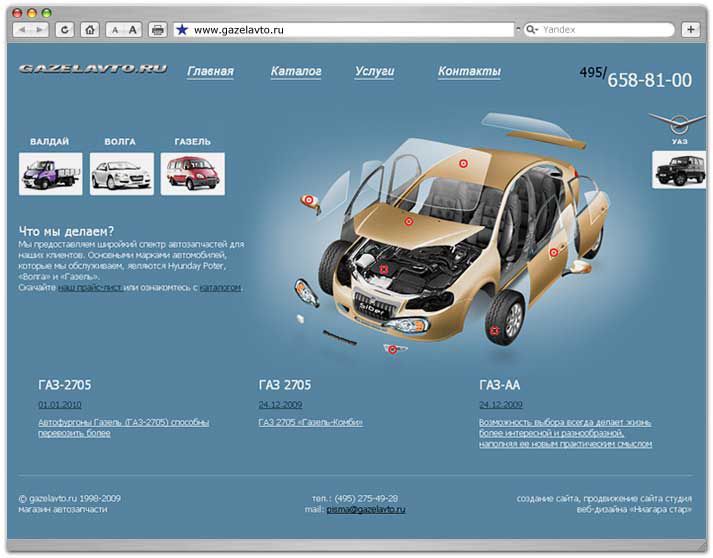Go to the home page icon
This screenshot has height=558, width=713.
coord(90,30)
